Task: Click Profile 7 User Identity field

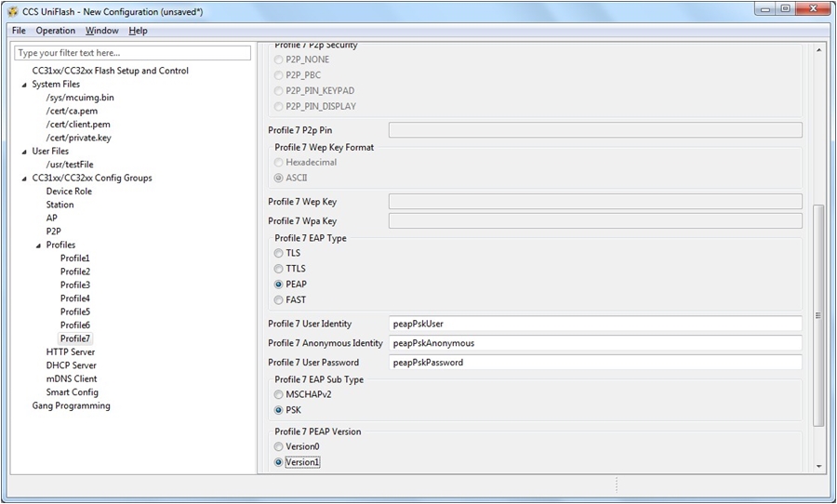Action: tap(595, 324)
